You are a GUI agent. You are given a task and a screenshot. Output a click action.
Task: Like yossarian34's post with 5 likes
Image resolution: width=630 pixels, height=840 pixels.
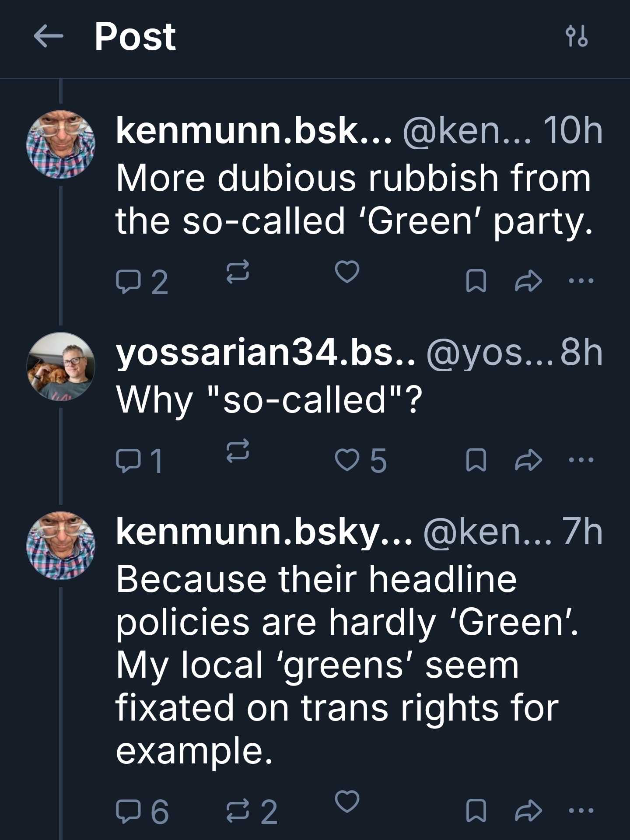pos(347,460)
